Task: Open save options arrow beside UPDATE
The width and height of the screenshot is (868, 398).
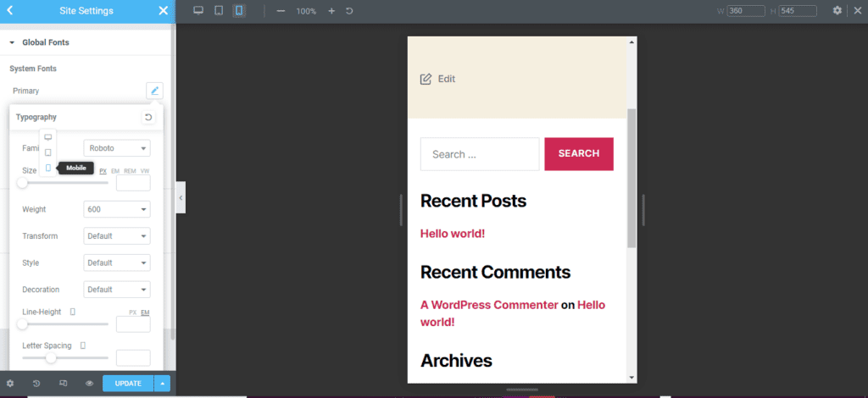Action: tap(162, 384)
